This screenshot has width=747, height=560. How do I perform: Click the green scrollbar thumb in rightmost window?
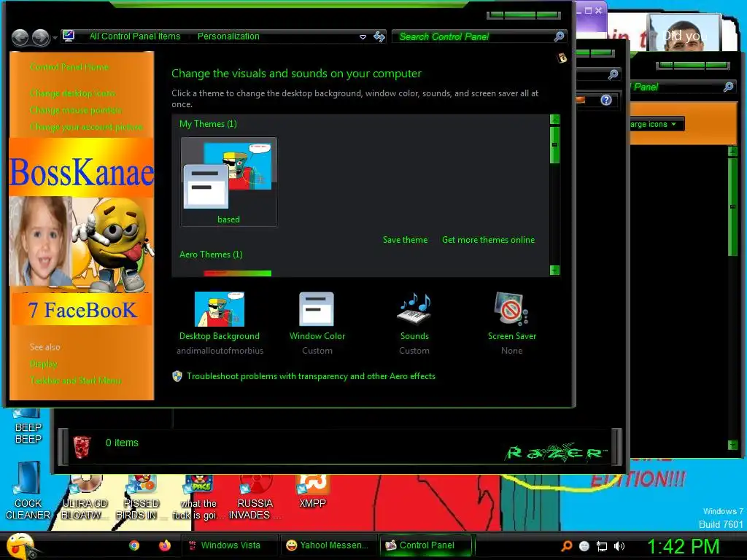pos(732,206)
